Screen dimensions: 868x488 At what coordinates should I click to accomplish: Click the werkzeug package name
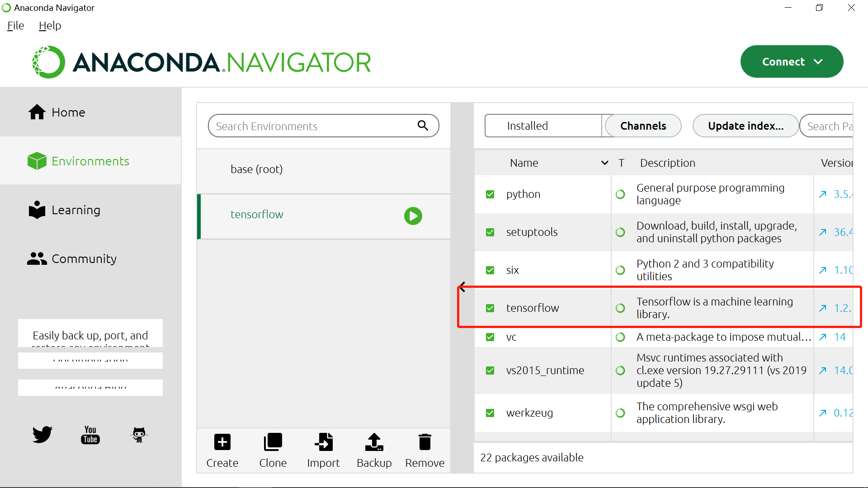pyautogui.click(x=529, y=413)
